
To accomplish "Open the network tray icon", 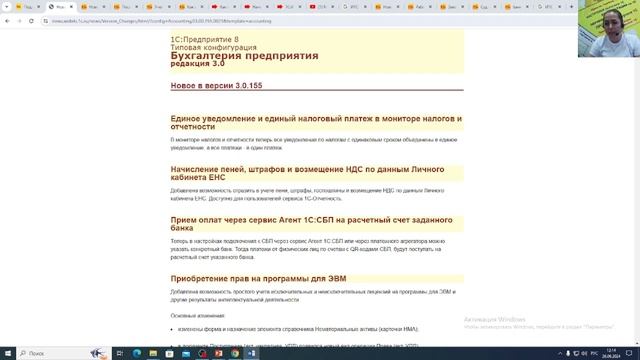I will (576, 353).
